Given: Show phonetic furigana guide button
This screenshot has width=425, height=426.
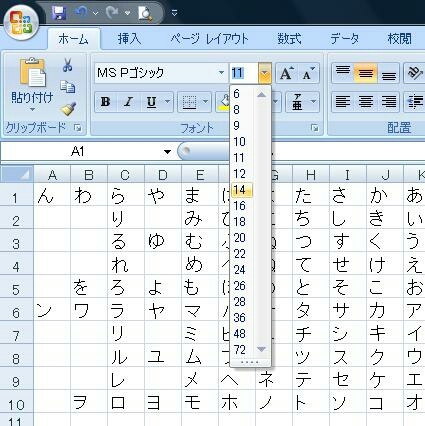Looking at the screenshot, I should pyautogui.click(x=297, y=102).
